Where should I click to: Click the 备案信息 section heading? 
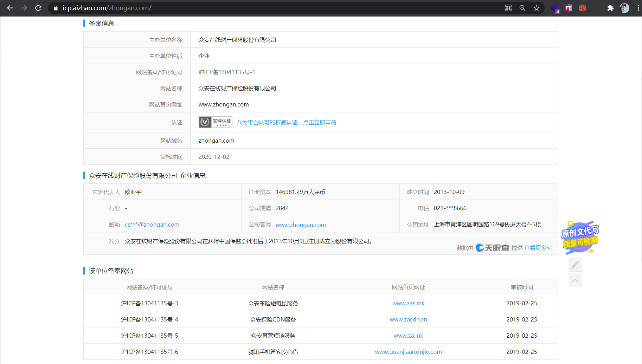(x=101, y=23)
